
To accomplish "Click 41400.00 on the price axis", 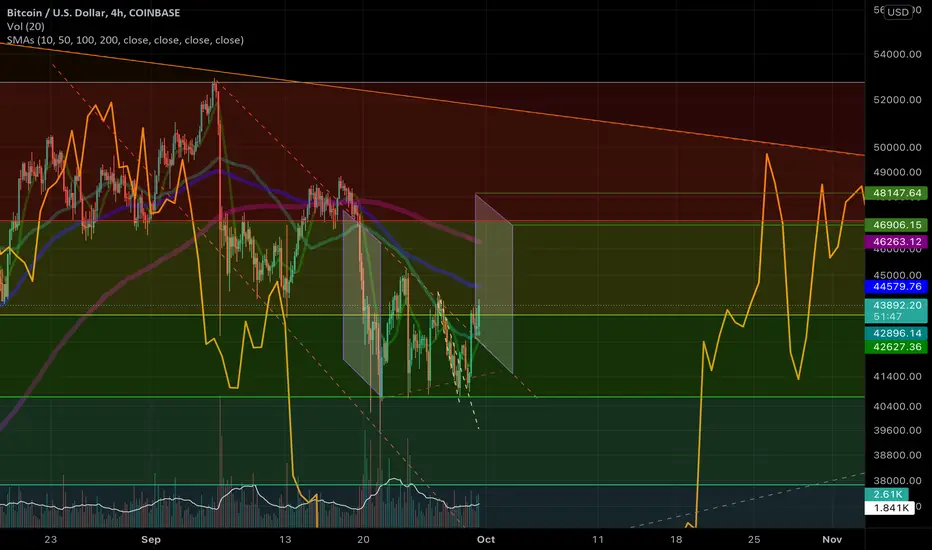I will coord(897,376).
